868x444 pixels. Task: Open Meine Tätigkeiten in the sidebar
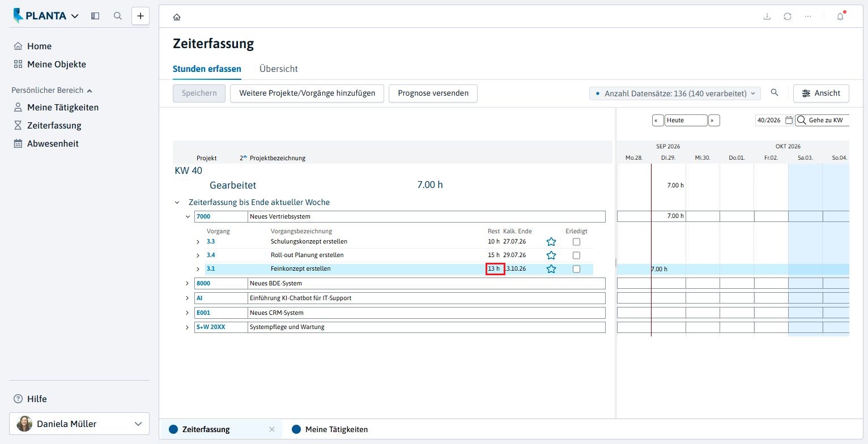[x=63, y=107]
